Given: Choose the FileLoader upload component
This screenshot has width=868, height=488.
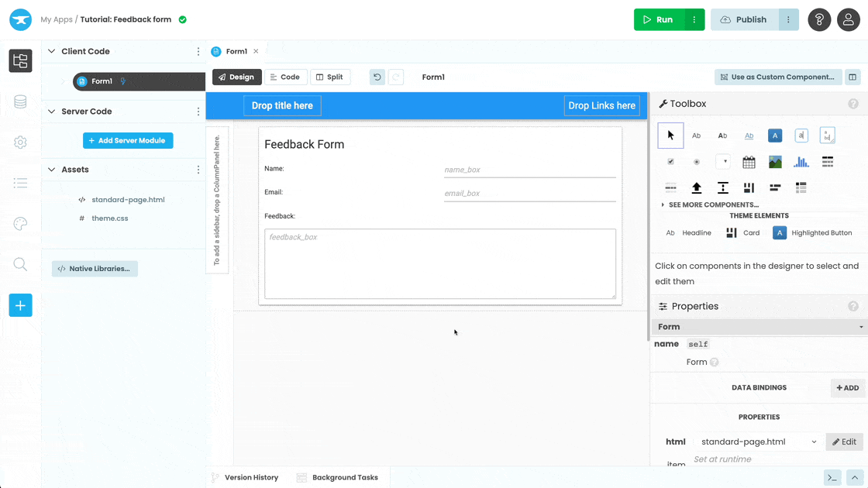Looking at the screenshot, I should click(x=697, y=187).
